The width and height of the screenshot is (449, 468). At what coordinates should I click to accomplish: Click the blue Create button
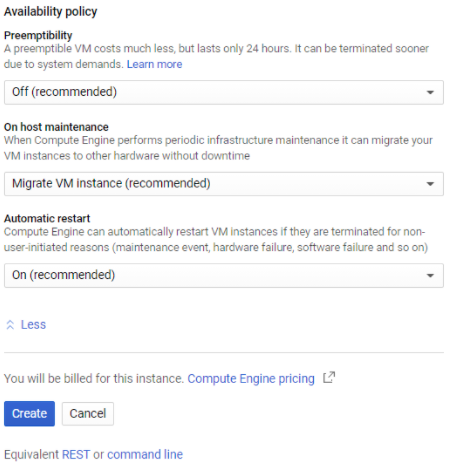click(x=29, y=414)
